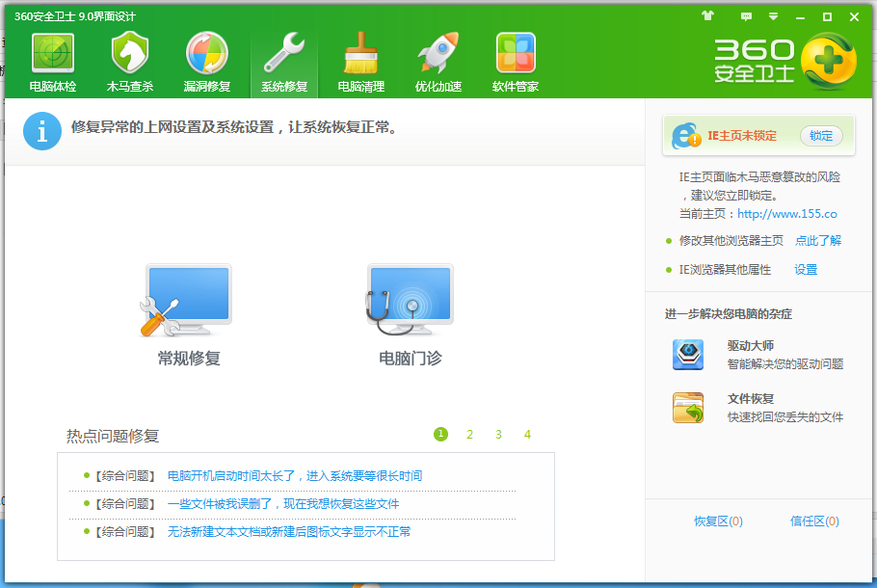Click 进一步解决您电脑的杂症 heading
The height and width of the screenshot is (588, 877).
729,314
